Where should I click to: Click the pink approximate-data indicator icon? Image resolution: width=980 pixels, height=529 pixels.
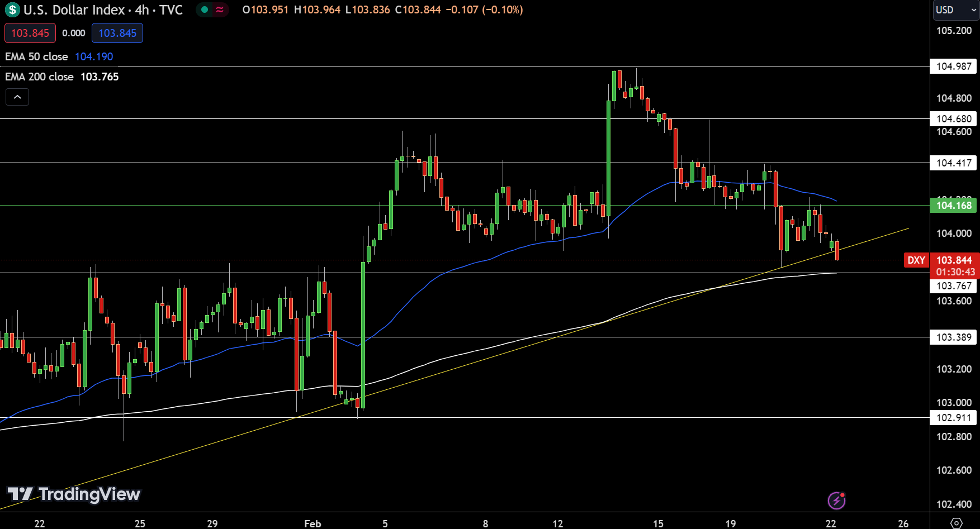point(220,9)
